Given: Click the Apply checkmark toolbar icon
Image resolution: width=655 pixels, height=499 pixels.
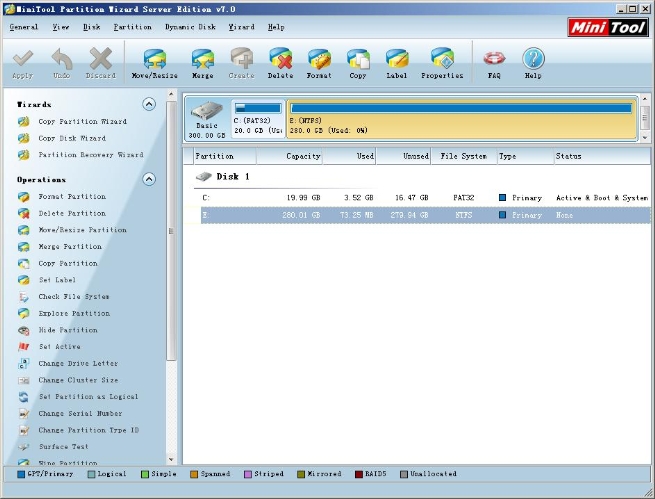Looking at the screenshot, I should click(23, 58).
